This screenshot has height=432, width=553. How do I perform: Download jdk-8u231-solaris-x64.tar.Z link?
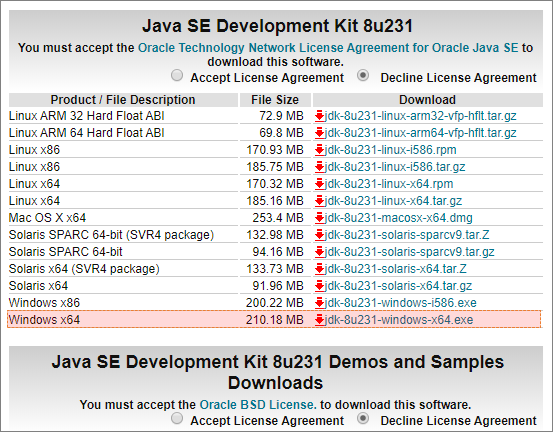[396, 268]
